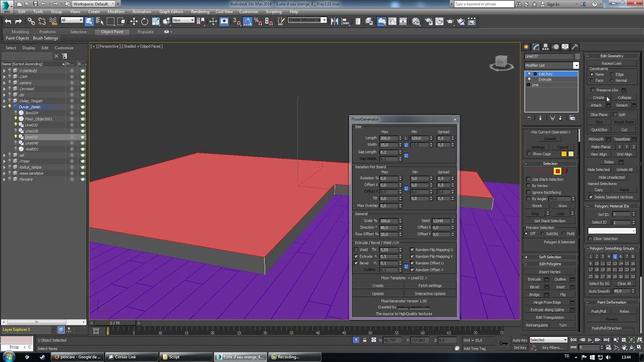Select Polygon sub-object level icon
644x362 pixels.
[x=557, y=171]
